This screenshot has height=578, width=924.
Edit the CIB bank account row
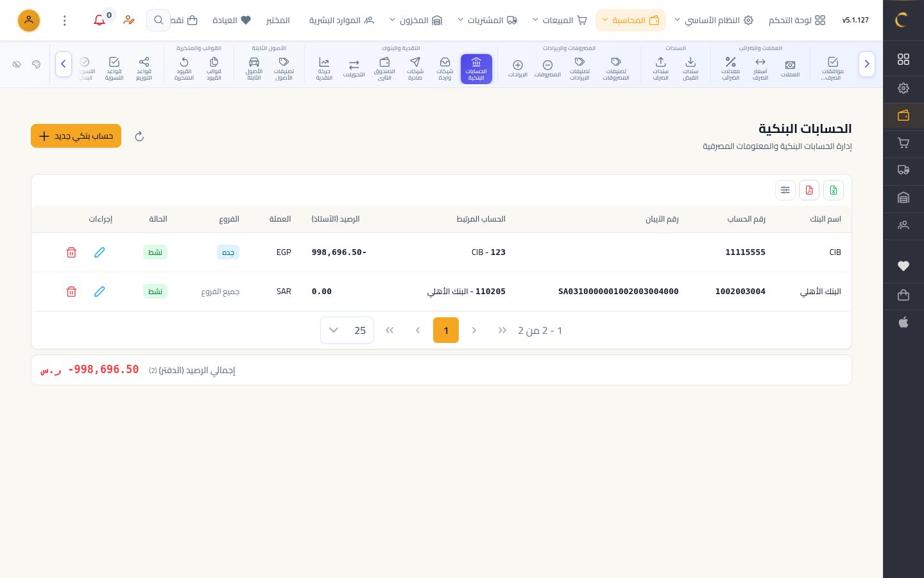pos(99,252)
